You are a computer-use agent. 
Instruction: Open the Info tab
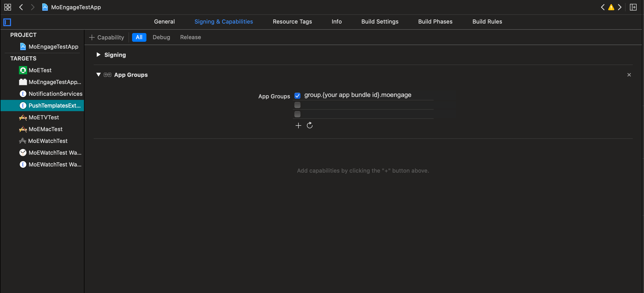coord(337,22)
